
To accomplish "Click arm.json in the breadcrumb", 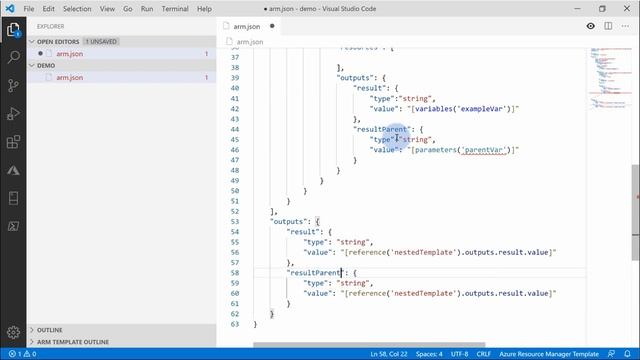I will pos(250,42).
